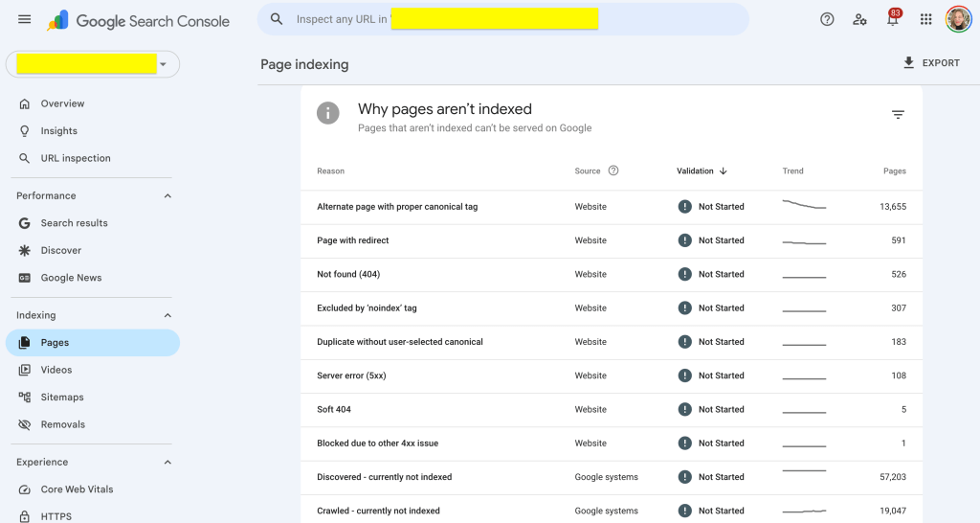Open the hamburger main menu
Viewport: 980px width, 523px height.
[x=24, y=19]
